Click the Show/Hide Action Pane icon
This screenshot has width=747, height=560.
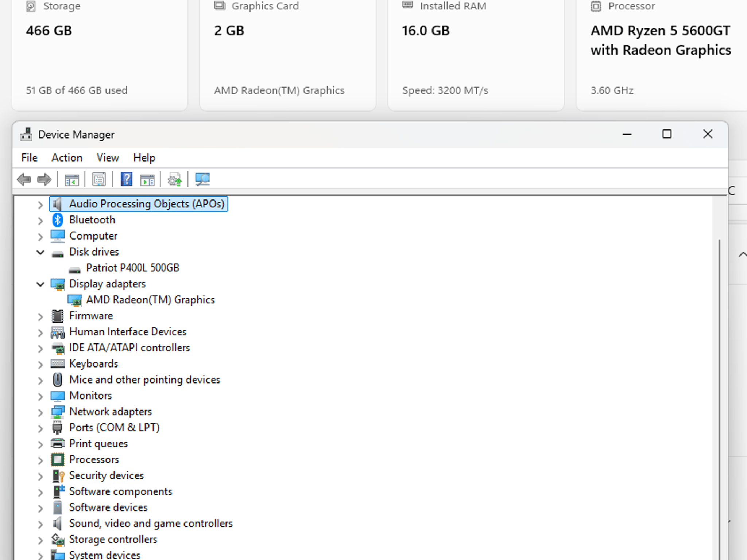(x=147, y=179)
